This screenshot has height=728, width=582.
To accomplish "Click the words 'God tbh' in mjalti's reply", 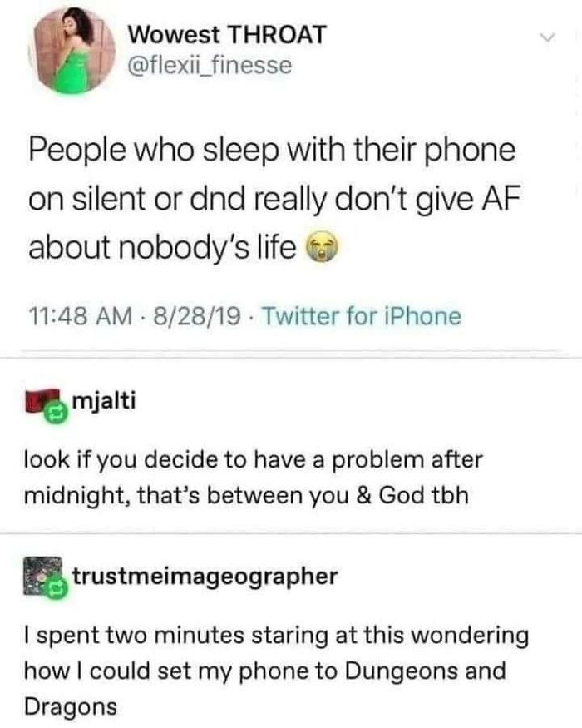I will point(423,495).
